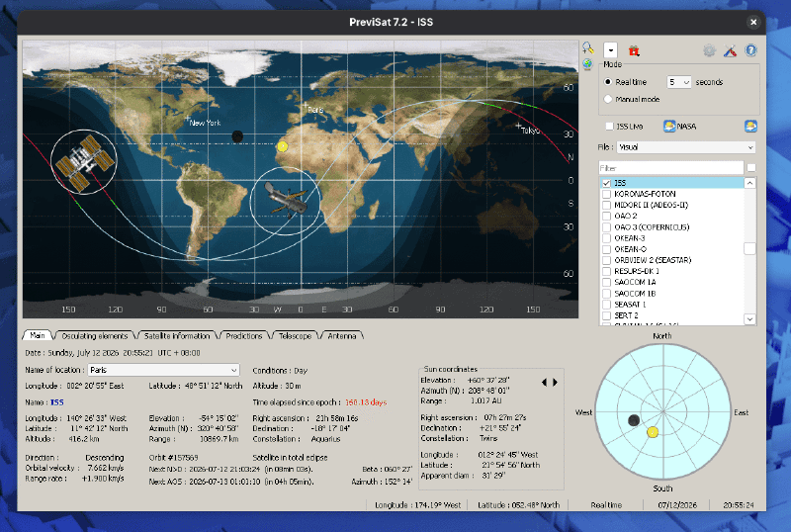Click the satellite list scroll up arrow
Viewport: 791px width, 532px height.
[749, 183]
